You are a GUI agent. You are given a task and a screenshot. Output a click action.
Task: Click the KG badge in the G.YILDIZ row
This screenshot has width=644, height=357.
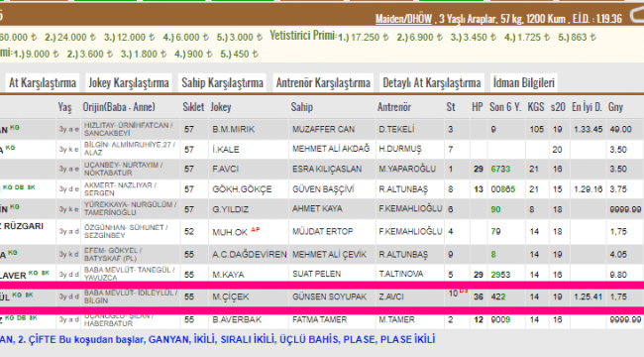[x=15, y=207]
